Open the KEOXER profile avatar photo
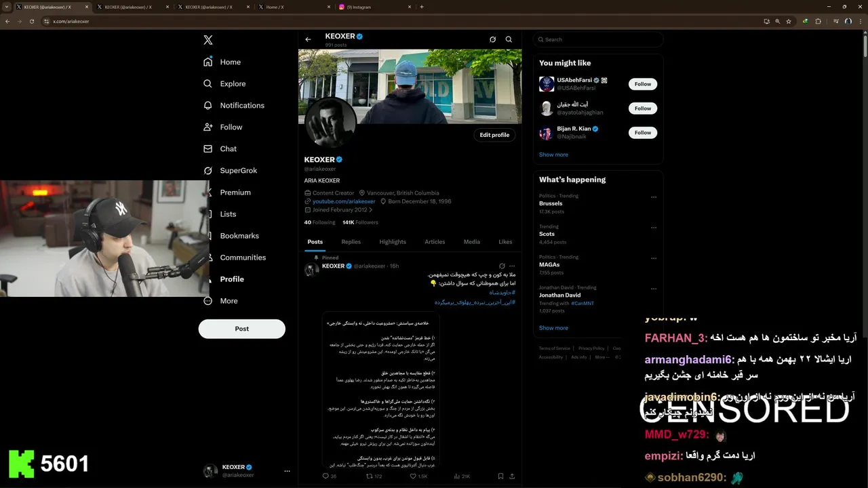 pyautogui.click(x=331, y=122)
